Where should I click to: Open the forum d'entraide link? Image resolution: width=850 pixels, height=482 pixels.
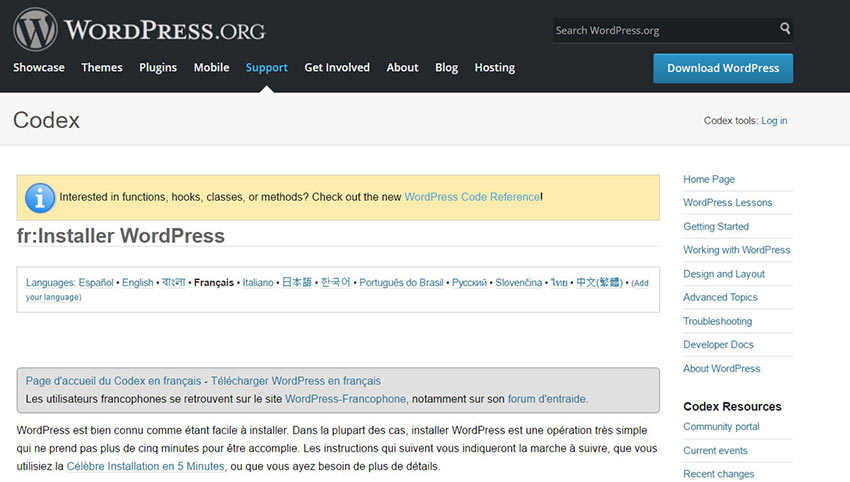pos(546,399)
